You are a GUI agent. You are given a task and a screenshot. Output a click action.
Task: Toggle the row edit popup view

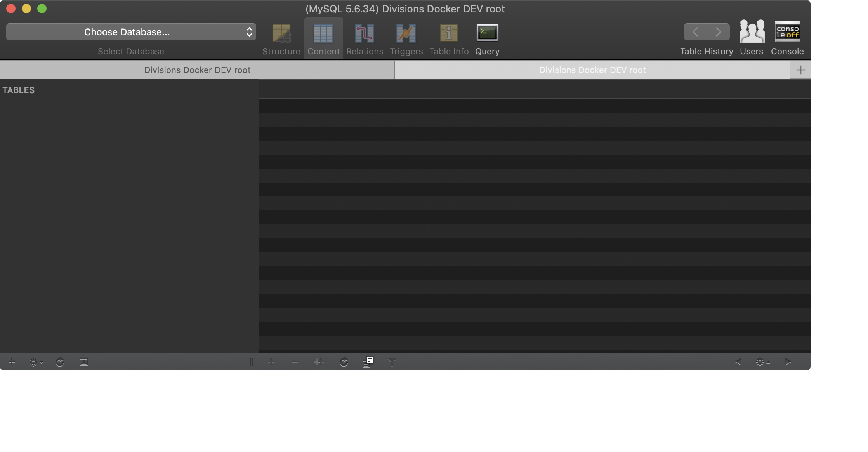[x=368, y=362]
